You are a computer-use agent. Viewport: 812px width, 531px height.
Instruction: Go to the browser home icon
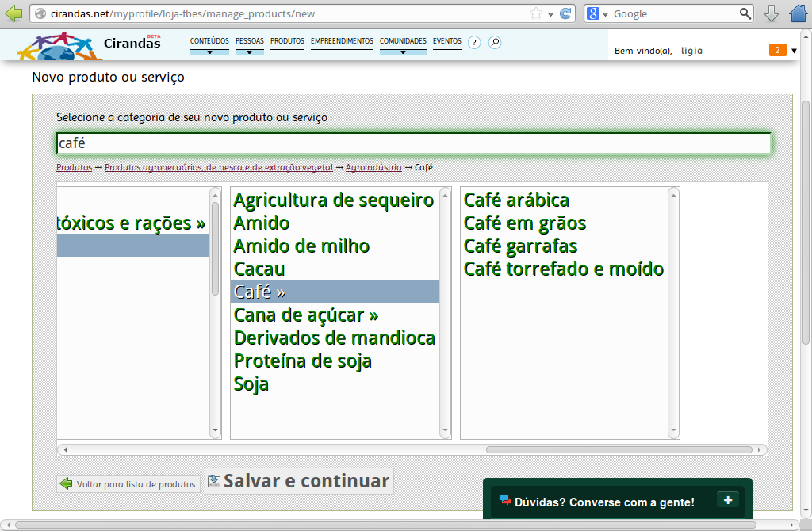coord(798,13)
